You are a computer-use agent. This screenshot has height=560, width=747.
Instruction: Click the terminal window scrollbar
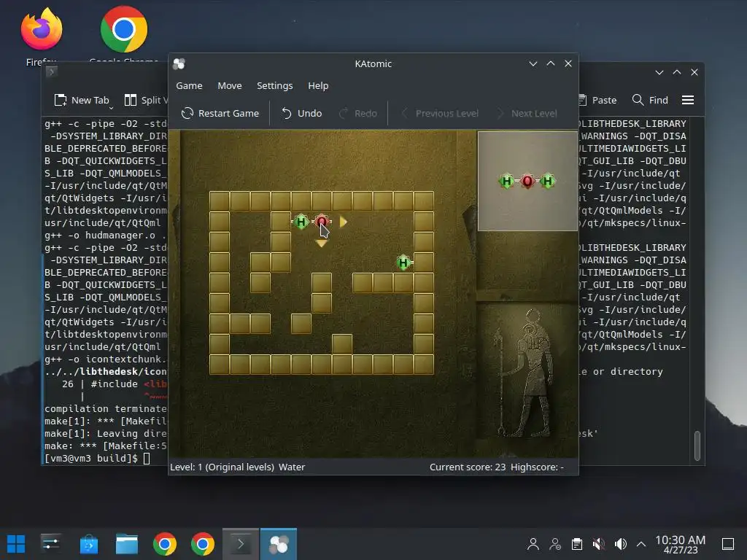click(697, 446)
